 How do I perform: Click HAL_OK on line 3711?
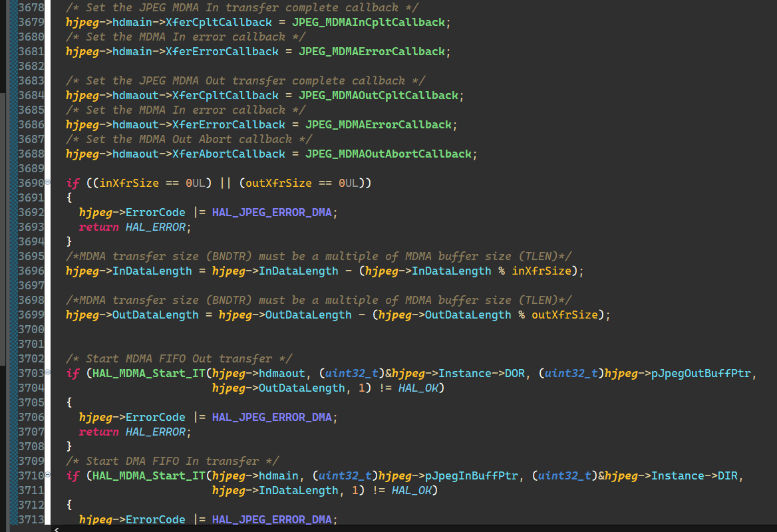tap(411, 491)
